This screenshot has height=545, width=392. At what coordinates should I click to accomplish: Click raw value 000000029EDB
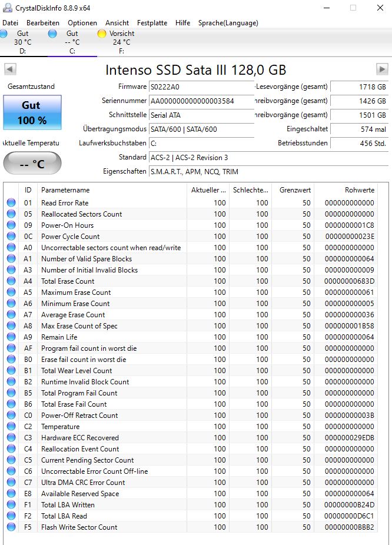point(349,438)
